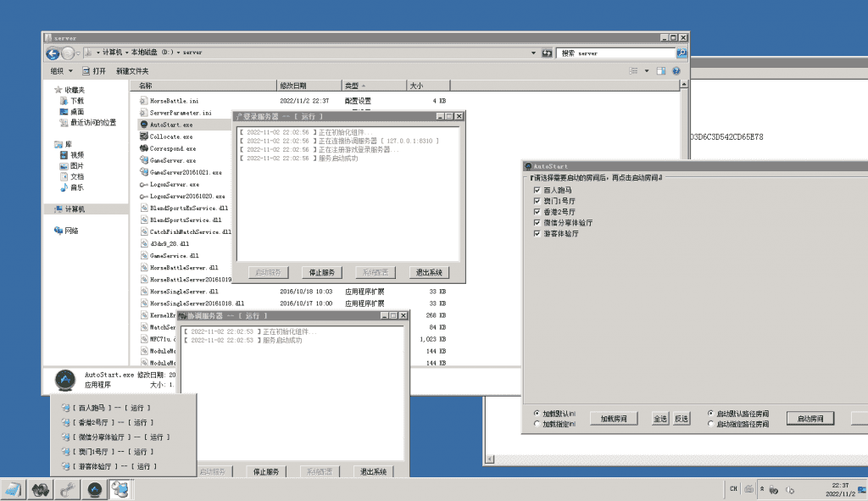Uncheck the 澳门1号厅 checkbox in AutoStart
Viewport: 868px width, 501px height.
537,201
